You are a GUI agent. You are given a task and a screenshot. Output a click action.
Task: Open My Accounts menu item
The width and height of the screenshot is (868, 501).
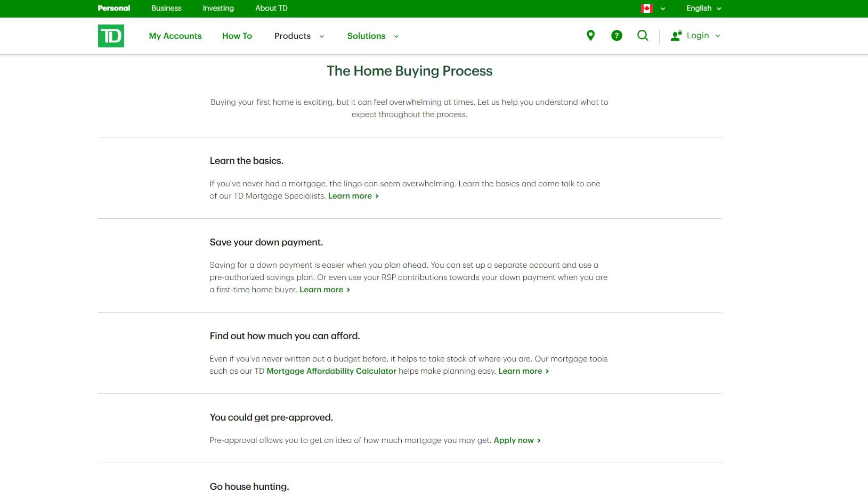(175, 36)
